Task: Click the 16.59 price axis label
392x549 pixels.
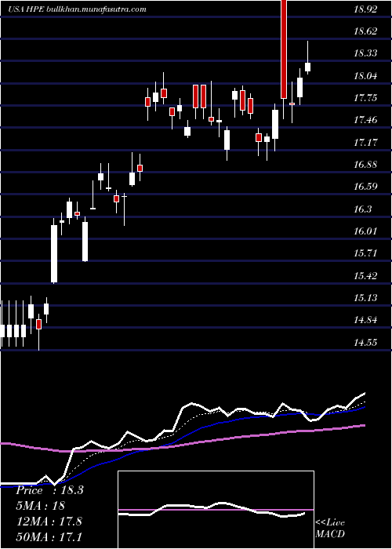Action: pyautogui.click(x=365, y=187)
